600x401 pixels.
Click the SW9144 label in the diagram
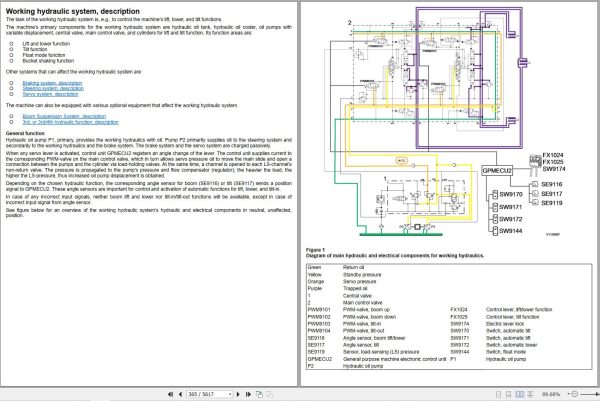pos(510,231)
